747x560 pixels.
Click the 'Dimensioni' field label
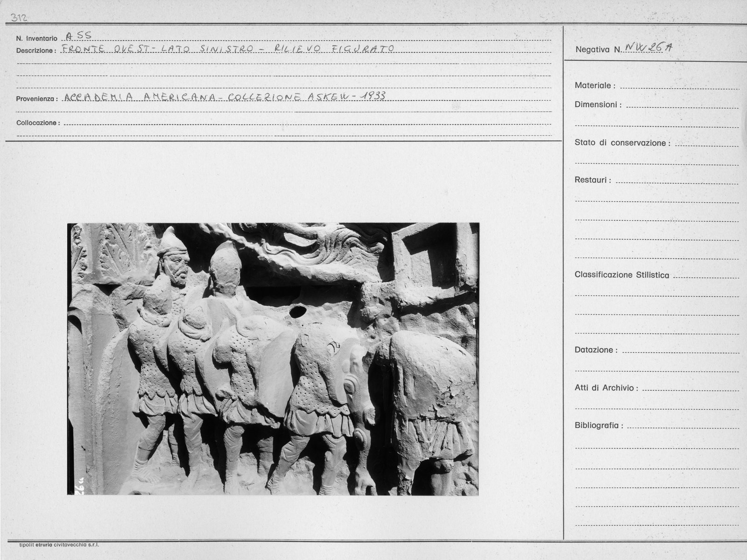[598, 105]
